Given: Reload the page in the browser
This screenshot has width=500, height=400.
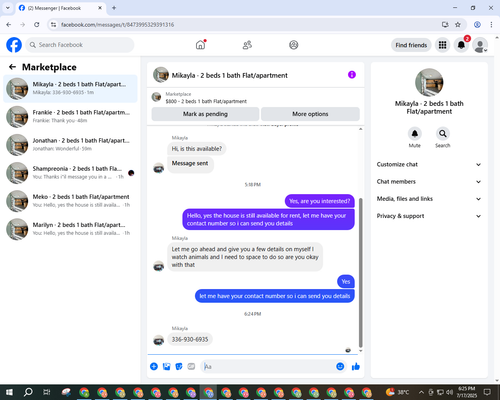Looking at the screenshot, I should pos(37,25).
